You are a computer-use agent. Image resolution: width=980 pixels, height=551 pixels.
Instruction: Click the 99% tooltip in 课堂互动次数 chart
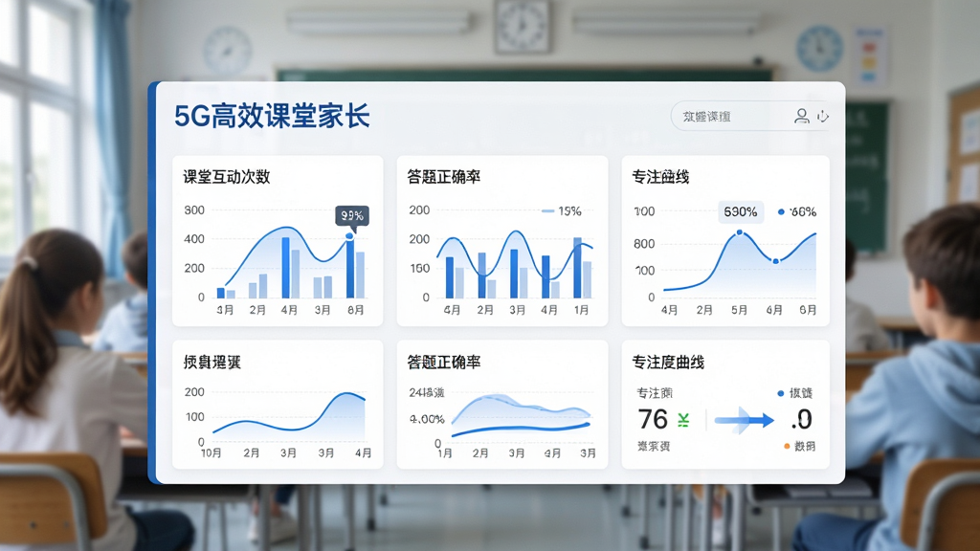[352, 216]
